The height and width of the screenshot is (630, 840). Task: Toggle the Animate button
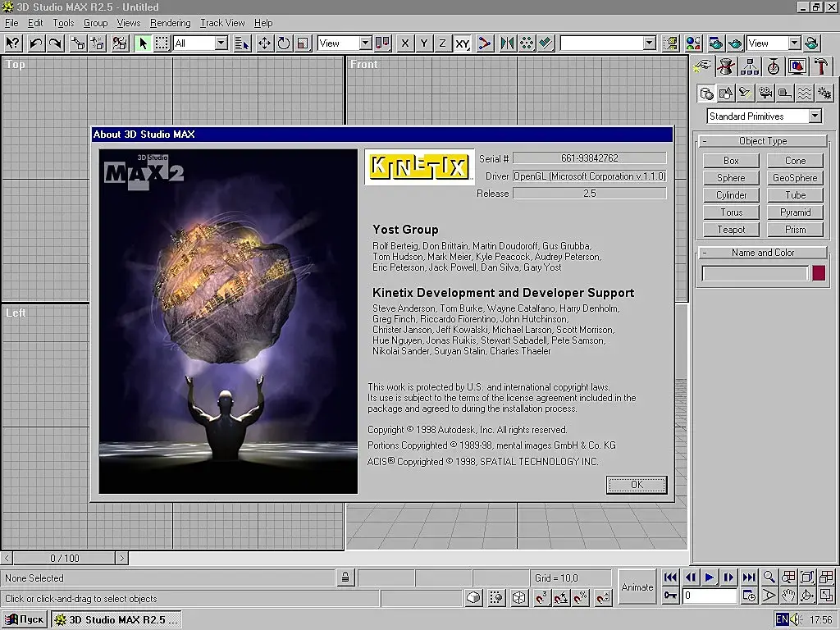[637, 587]
